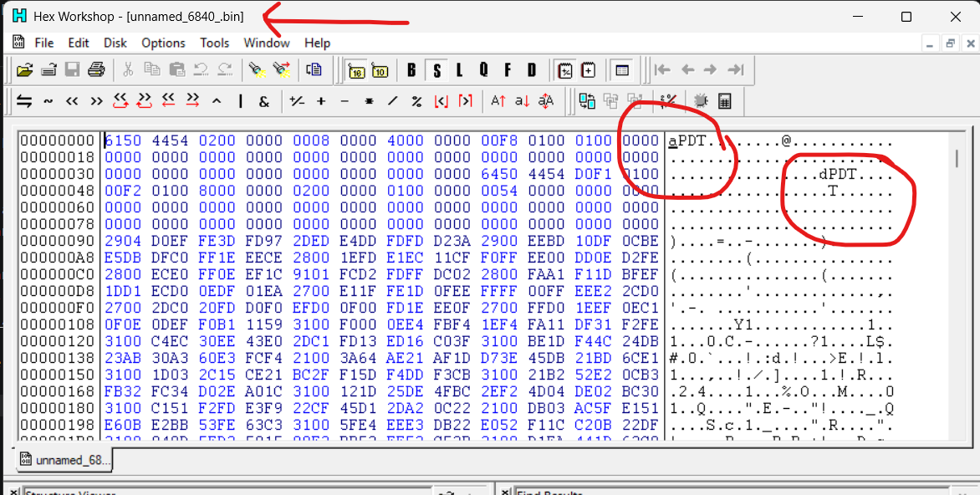Screen dimensions: 980x495
Task: Select Quad (Q) data view
Action: (x=484, y=70)
